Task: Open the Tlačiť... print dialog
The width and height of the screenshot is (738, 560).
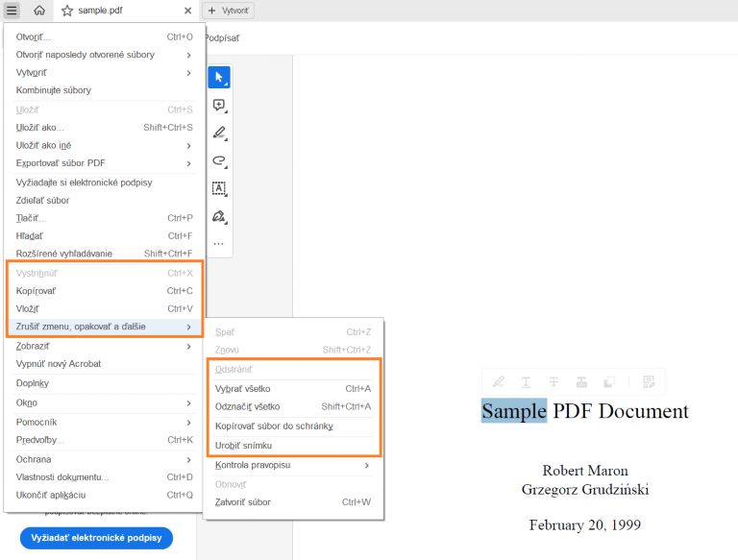Action: (x=104, y=218)
